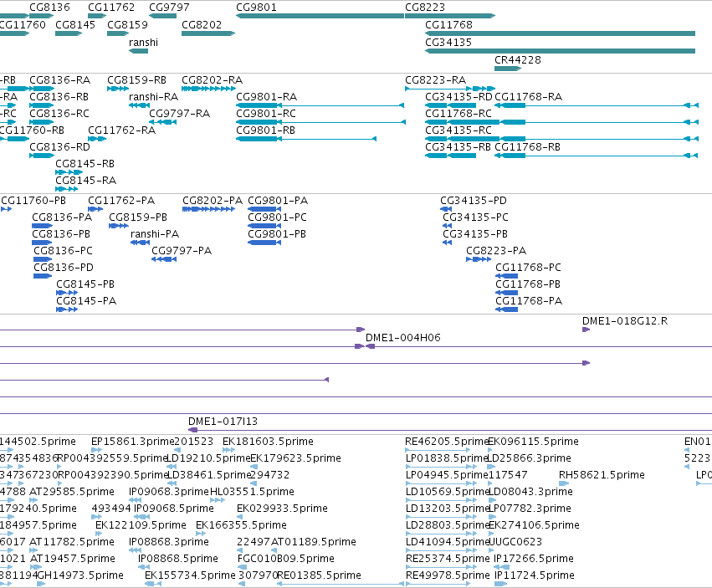Select the CG11768 gene label
712x588 pixels.
[448, 24]
